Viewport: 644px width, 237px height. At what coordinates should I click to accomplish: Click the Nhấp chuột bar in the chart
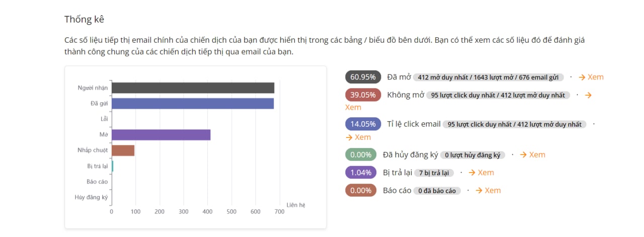coord(123,150)
